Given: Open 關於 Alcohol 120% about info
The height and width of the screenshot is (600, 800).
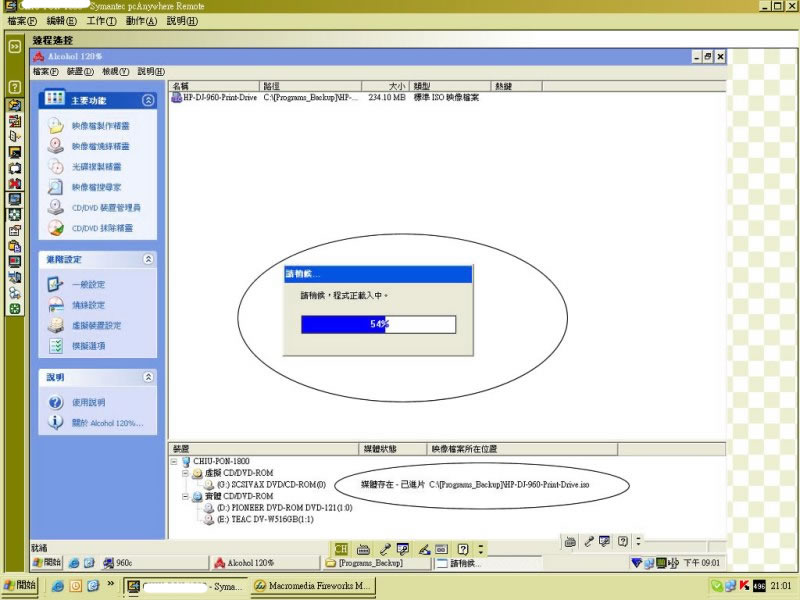Looking at the screenshot, I should (107, 423).
